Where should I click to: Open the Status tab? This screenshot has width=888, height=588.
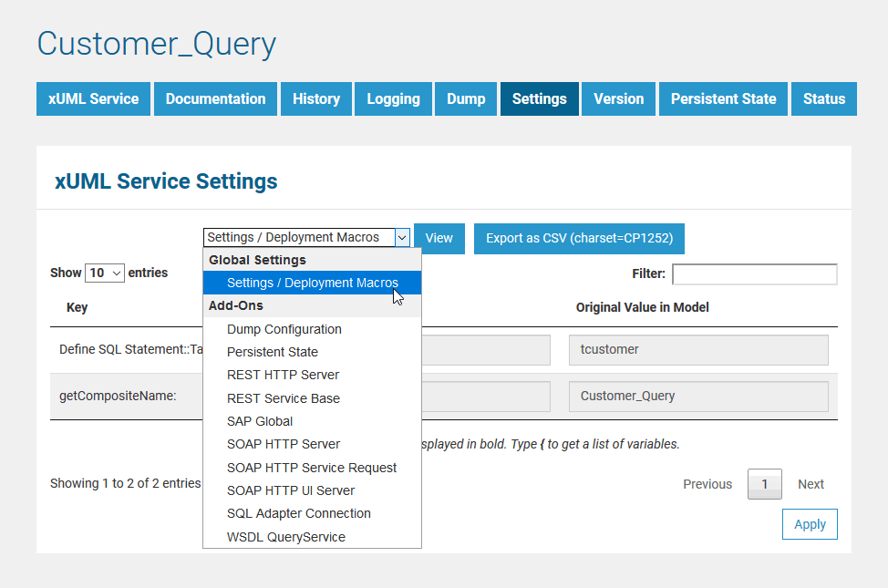(x=823, y=98)
